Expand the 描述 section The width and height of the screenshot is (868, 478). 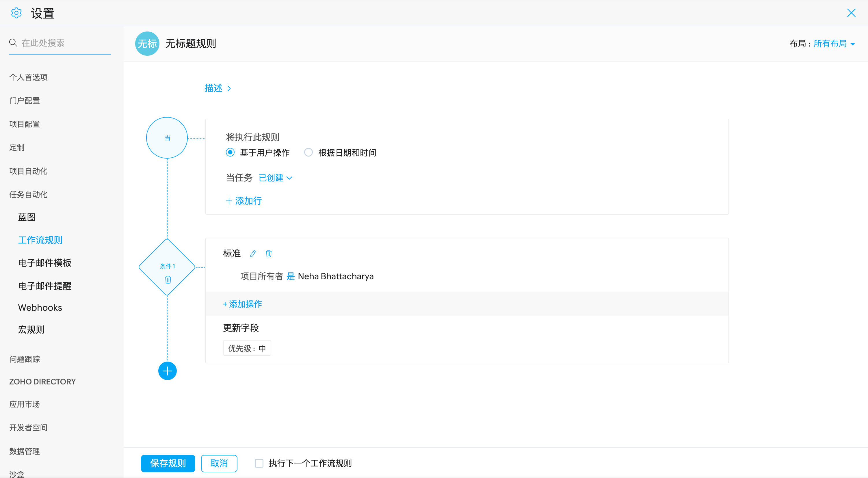pyautogui.click(x=218, y=88)
